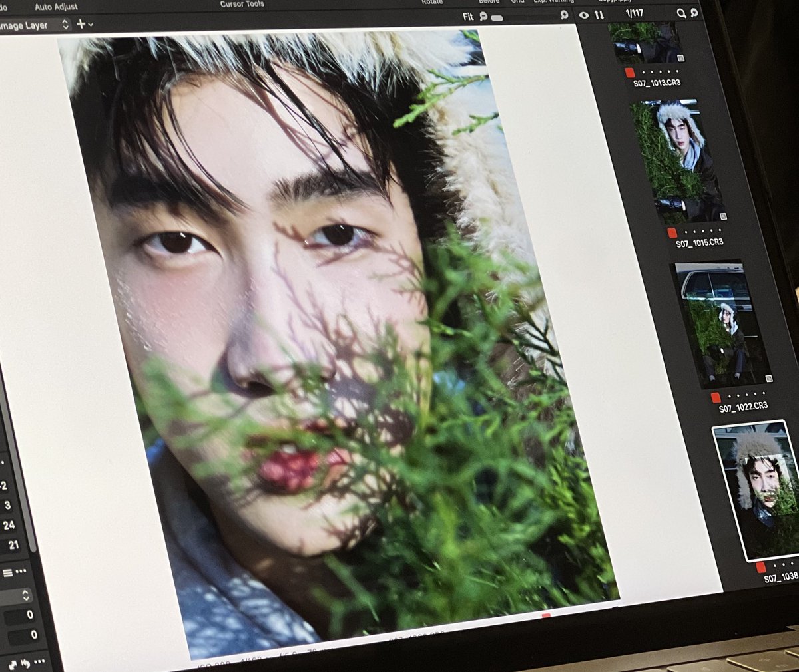Click the presets list icon in the left panel
The image size is (799, 672).
tap(7, 572)
